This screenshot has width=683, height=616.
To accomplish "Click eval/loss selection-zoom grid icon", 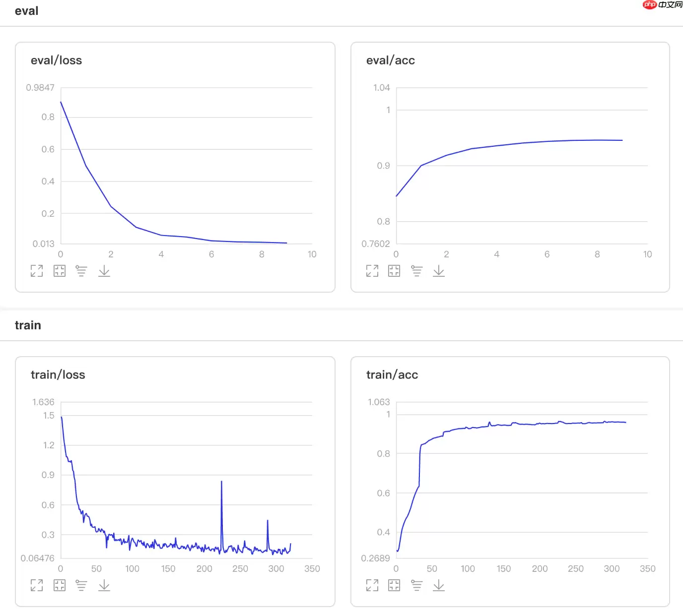I will click(60, 271).
